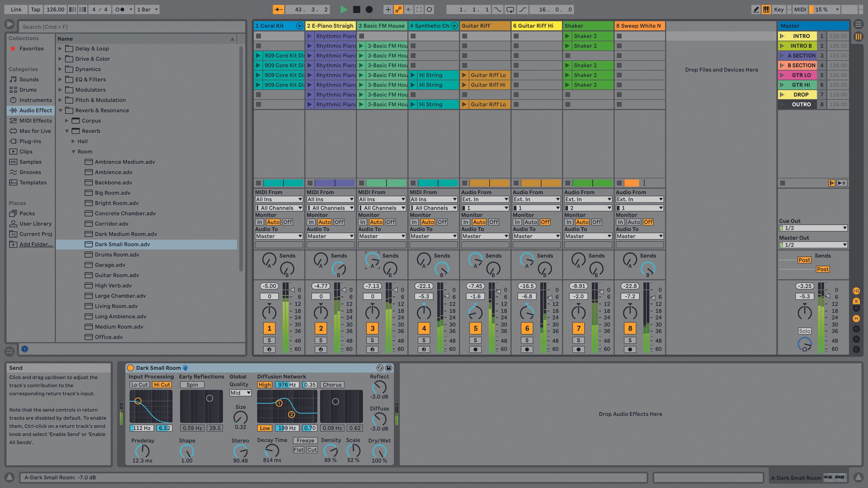Click the Link button
Viewport: 868px width, 488px height.
tap(16, 9)
